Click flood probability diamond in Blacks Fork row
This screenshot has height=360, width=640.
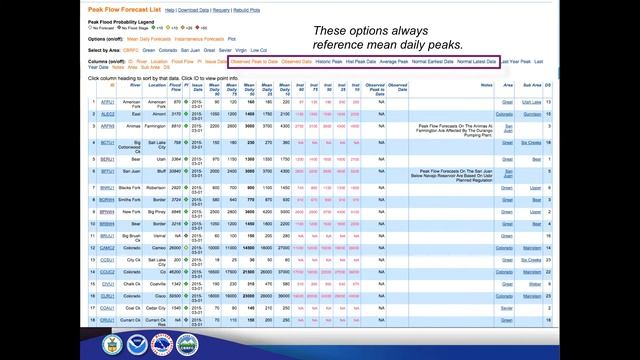click(186, 188)
